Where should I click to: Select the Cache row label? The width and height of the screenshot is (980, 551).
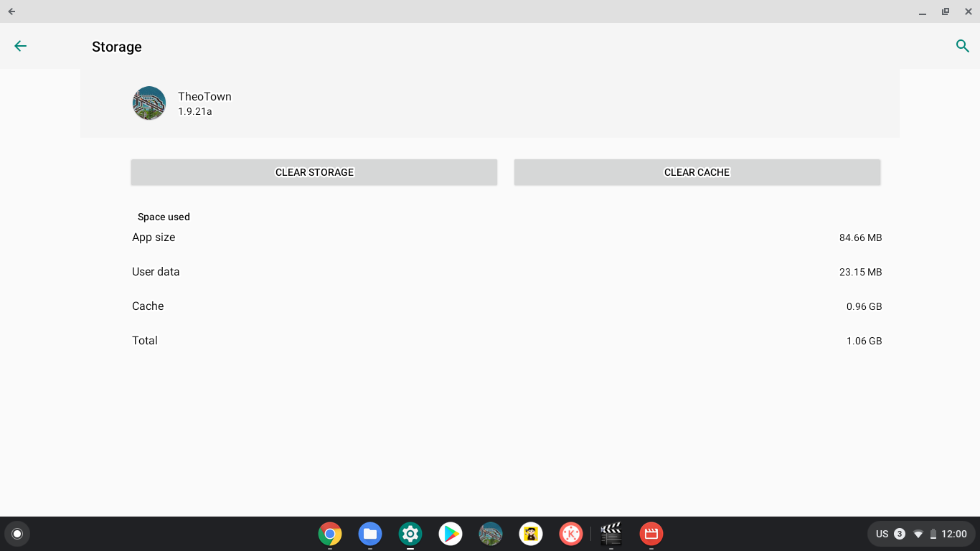[x=148, y=306]
